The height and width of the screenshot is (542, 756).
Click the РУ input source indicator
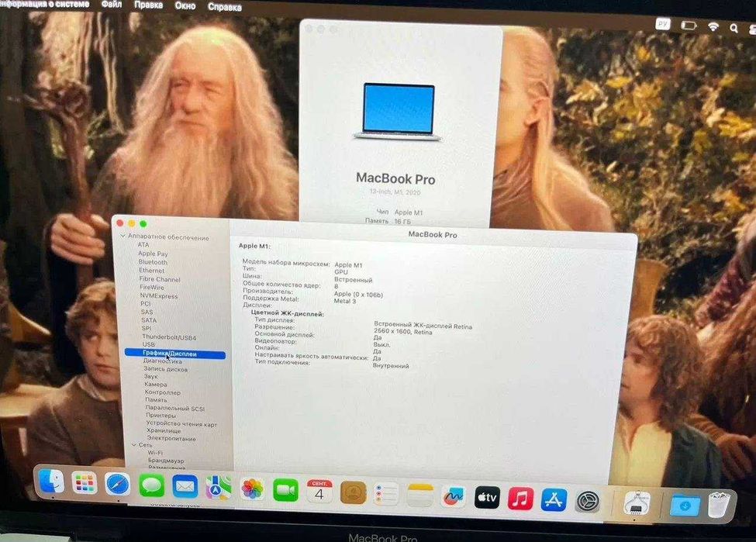663,23
